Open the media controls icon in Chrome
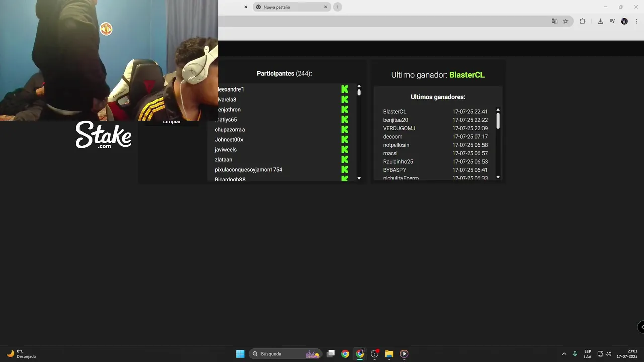 click(x=612, y=21)
